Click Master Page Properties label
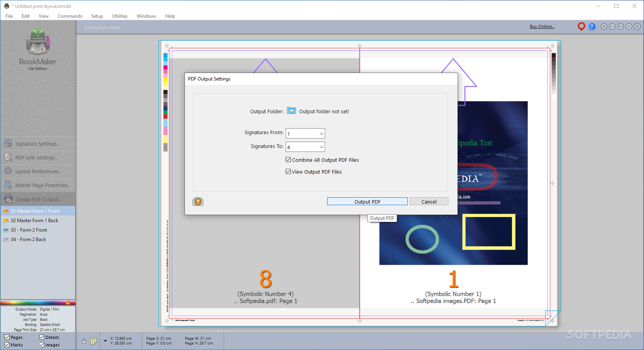This screenshot has height=350, width=644. pos(43,185)
